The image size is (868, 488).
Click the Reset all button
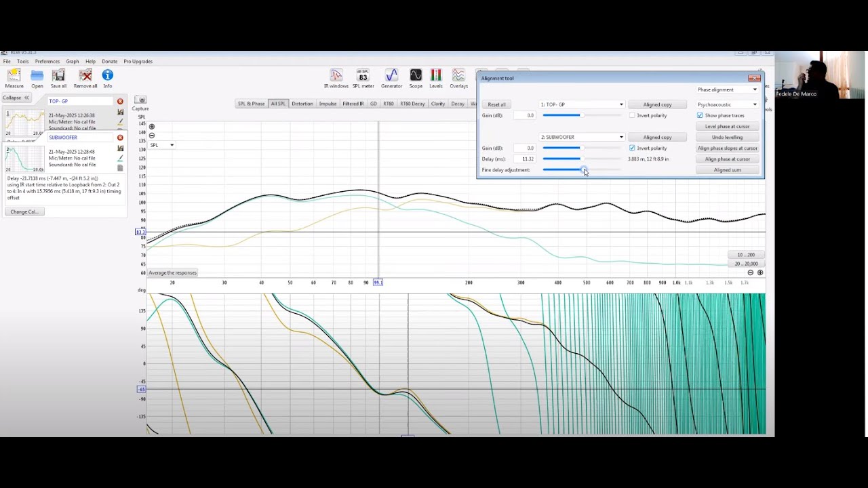(x=497, y=104)
